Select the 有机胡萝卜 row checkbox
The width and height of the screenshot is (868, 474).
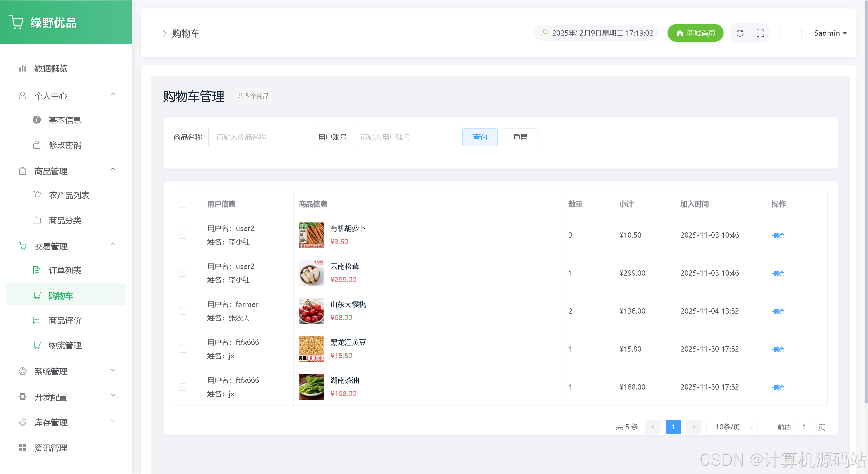coord(182,235)
